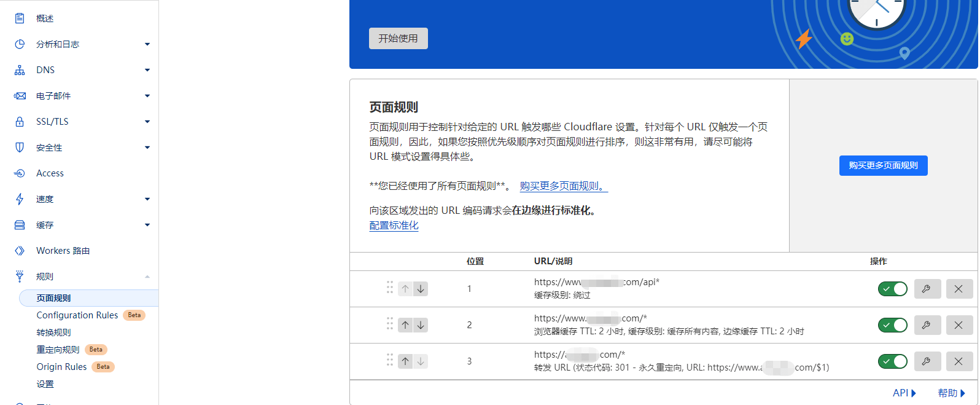Collapse the Rules menu arrow

[147, 277]
